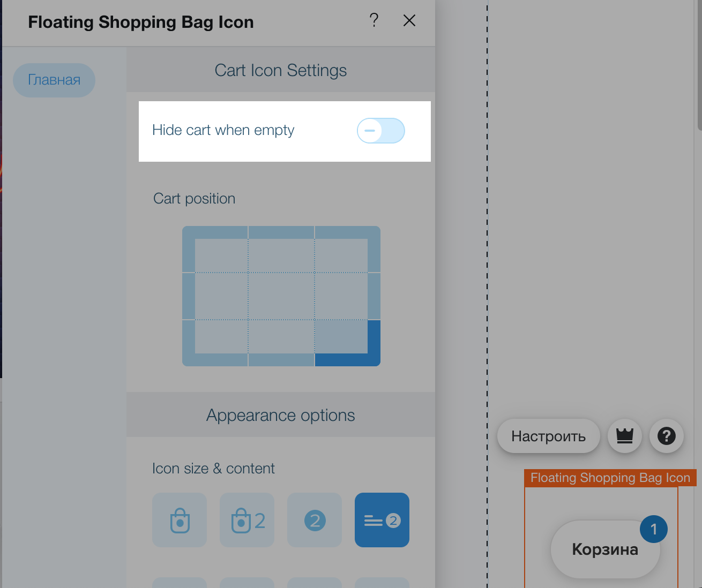Set cart position to top right
This screenshot has width=702, height=588.
(348, 249)
